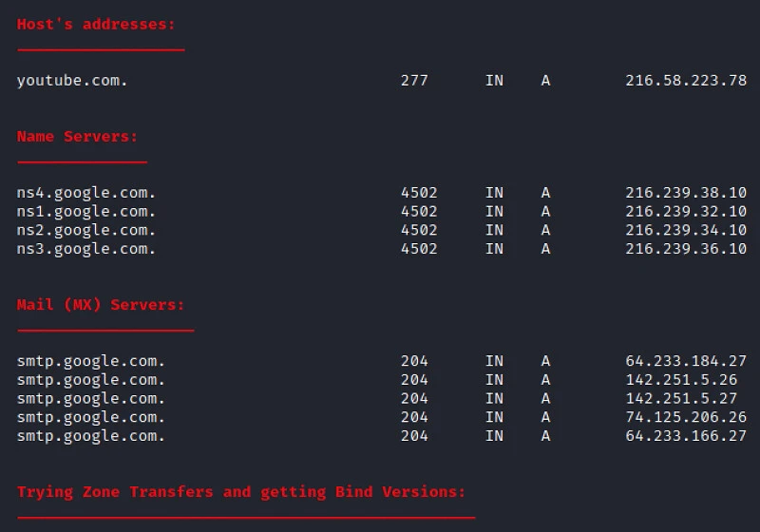This screenshot has width=760, height=532.
Task: Click the TTL value 277
Action: [x=414, y=81]
